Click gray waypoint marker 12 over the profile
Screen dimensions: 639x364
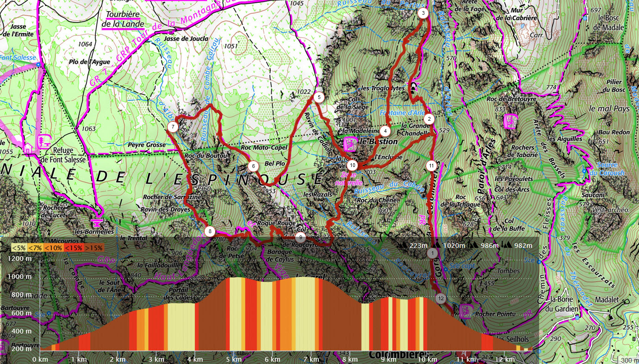(x=440, y=298)
